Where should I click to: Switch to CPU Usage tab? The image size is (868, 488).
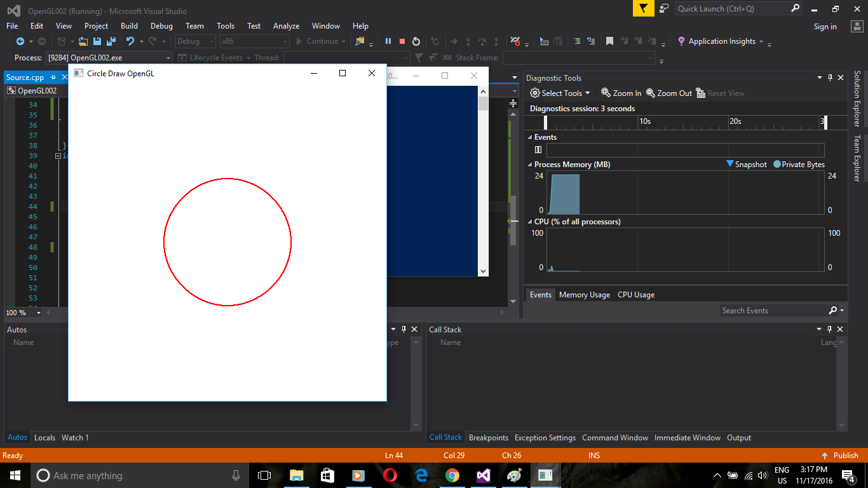coord(636,295)
